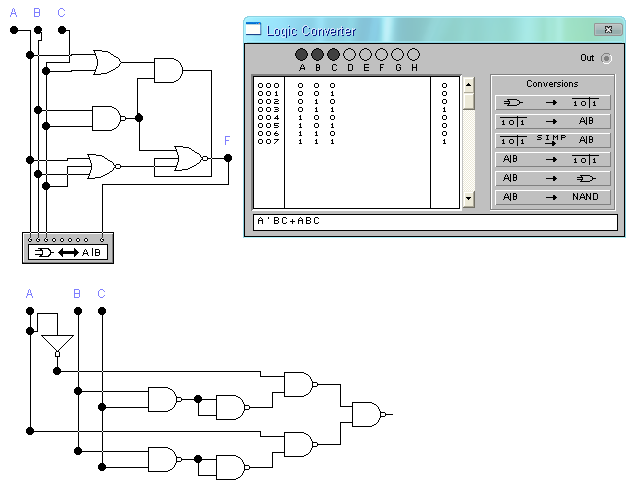Convert circuit gate to truth table
Viewport: 634px width, 484px height.
point(552,103)
